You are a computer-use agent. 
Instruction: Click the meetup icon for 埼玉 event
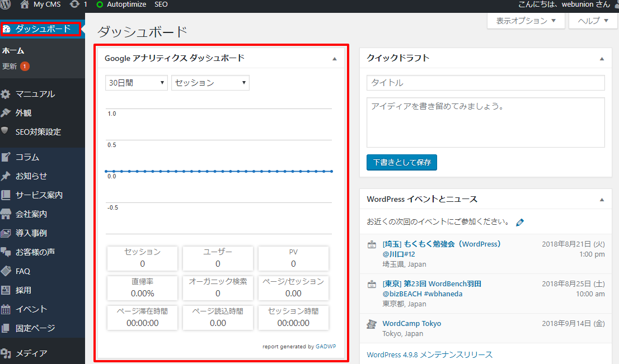click(x=372, y=244)
